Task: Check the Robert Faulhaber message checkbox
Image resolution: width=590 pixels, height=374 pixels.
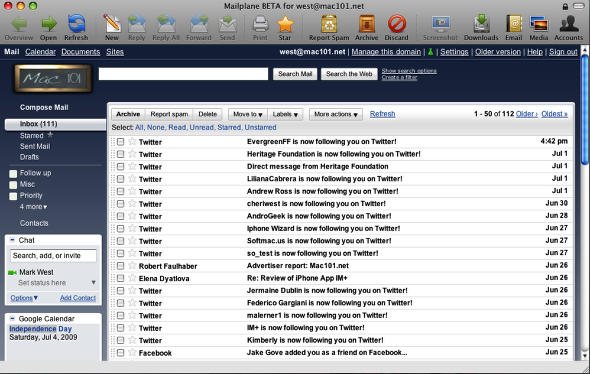Action: coord(120,266)
